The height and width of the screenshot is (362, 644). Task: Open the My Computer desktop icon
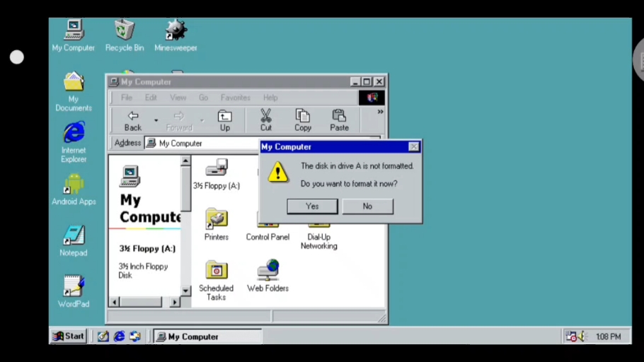point(74,35)
